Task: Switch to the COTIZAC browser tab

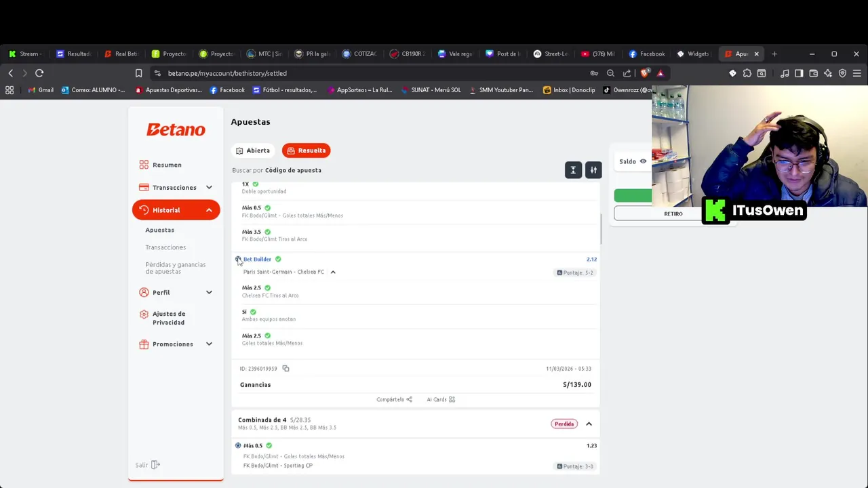Action: pyautogui.click(x=359, y=54)
